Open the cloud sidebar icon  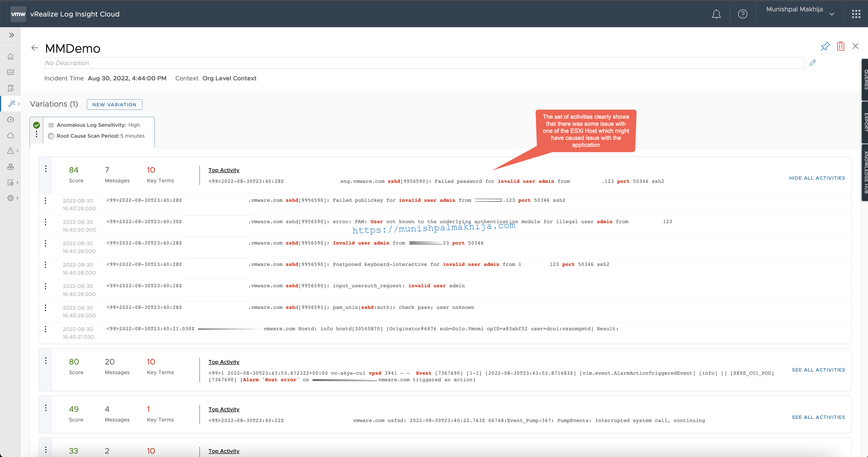point(11,135)
